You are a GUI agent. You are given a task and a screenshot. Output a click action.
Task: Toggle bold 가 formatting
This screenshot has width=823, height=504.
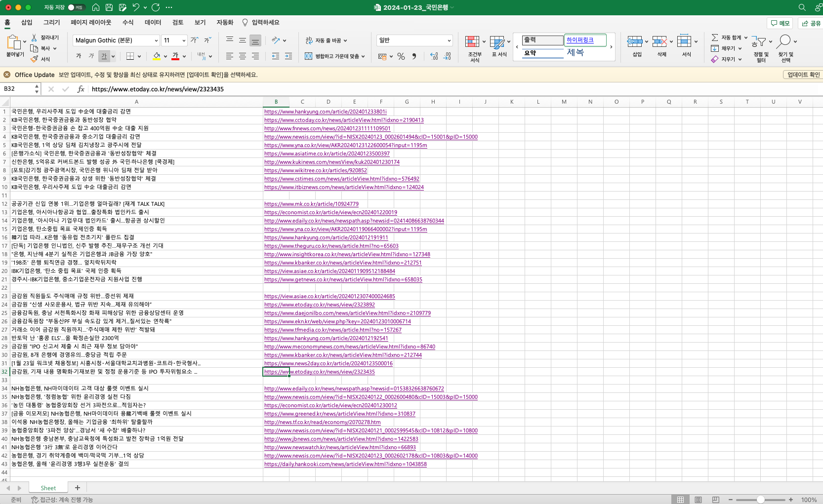79,56
